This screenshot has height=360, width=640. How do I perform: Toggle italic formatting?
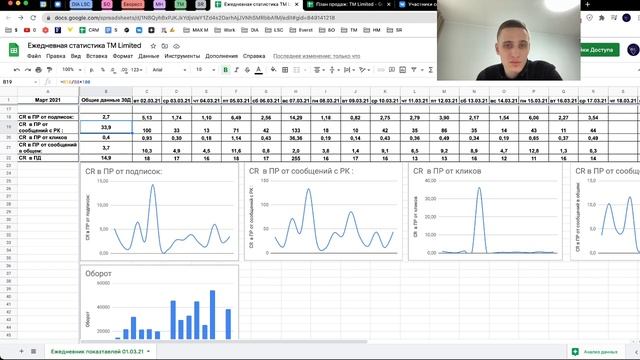pos(236,70)
